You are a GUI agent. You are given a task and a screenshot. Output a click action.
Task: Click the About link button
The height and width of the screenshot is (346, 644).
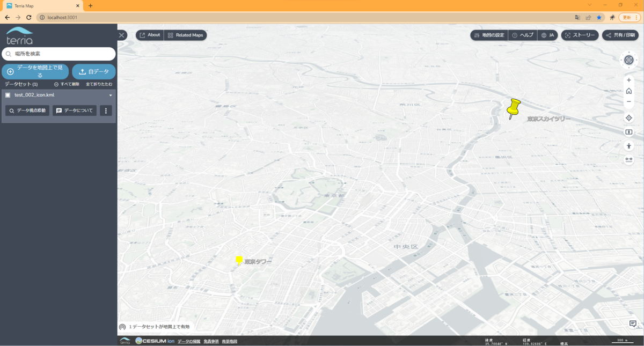(x=150, y=35)
